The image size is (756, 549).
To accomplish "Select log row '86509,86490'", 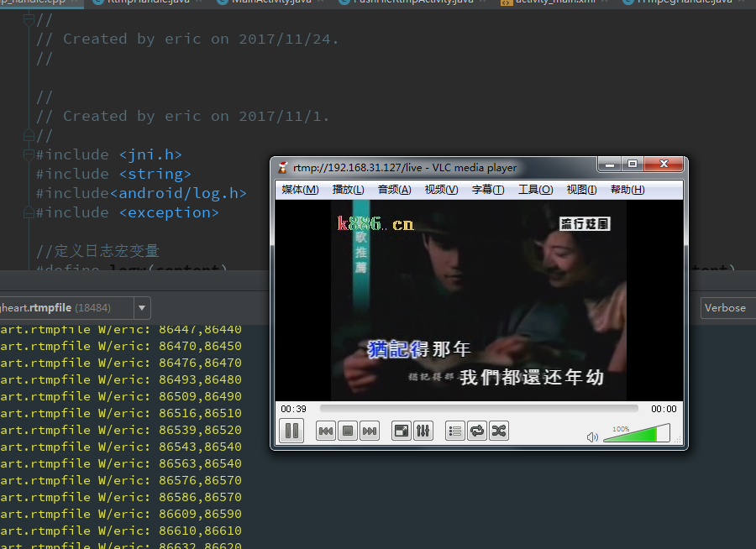I will 121,396.
